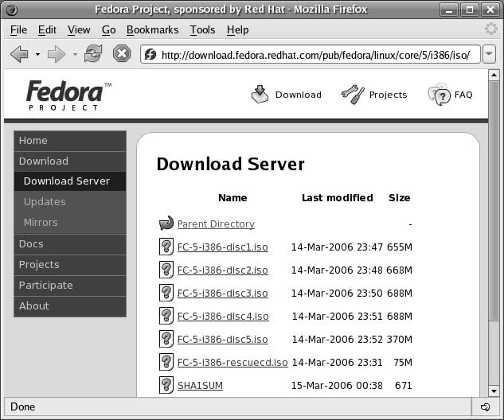Open the Tools menu

(x=202, y=30)
